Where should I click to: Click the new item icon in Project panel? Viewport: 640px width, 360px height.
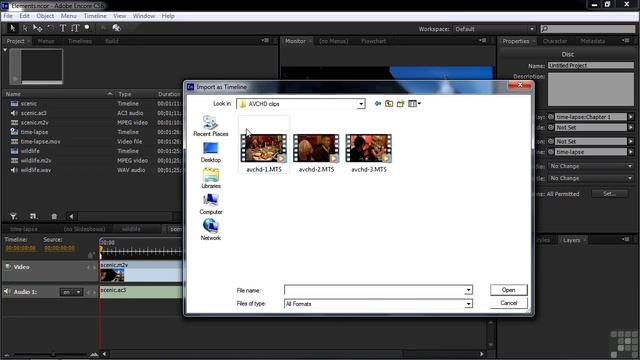coord(33,216)
